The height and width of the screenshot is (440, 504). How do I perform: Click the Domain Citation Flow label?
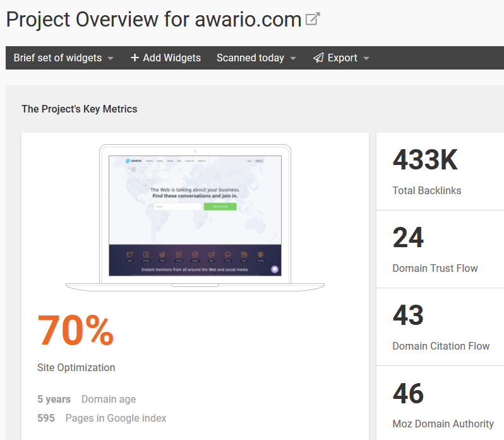pyautogui.click(x=441, y=346)
